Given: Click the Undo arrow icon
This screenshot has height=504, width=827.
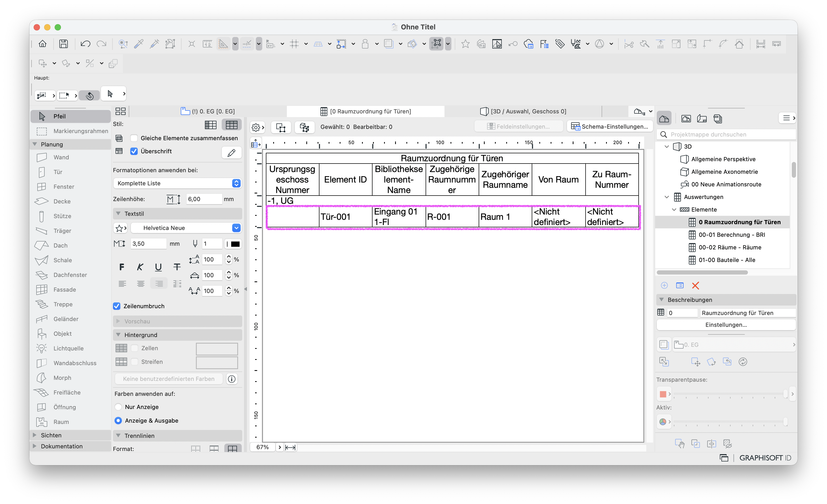Looking at the screenshot, I should [85, 44].
